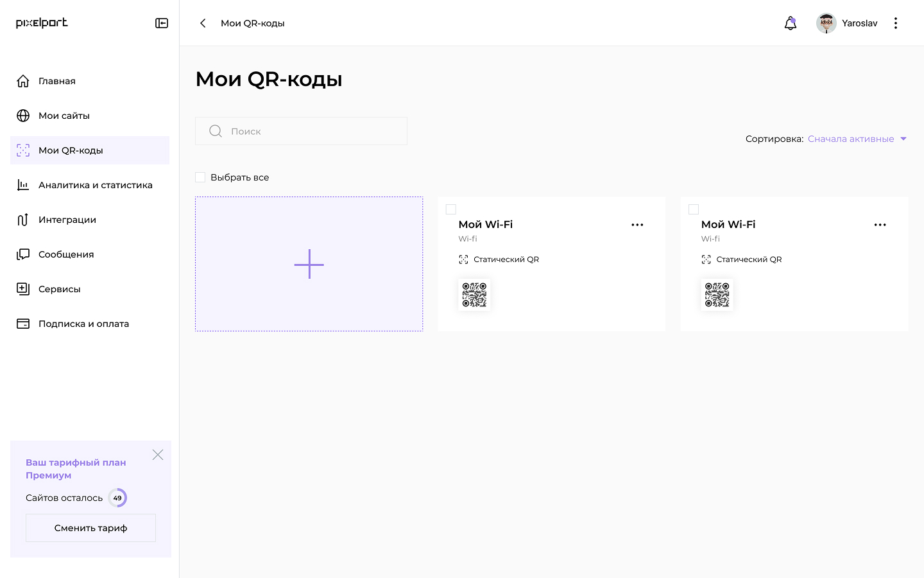Click the plus icon to add QR code
Screen dimensions: 924x578
(x=309, y=264)
